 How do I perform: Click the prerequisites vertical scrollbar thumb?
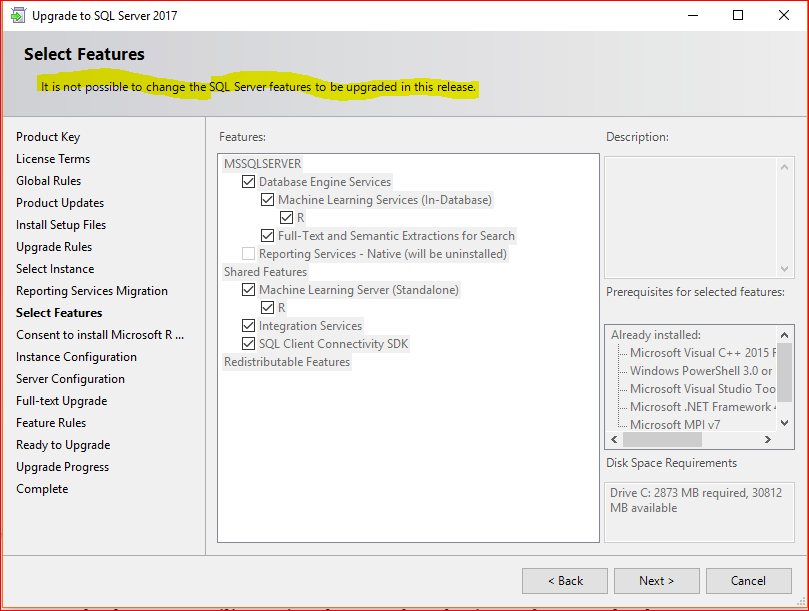coord(784,372)
